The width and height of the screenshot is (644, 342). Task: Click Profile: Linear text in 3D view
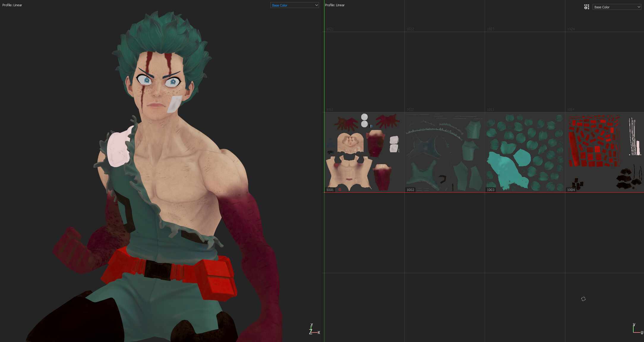pyautogui.click(x=12, y=5)
